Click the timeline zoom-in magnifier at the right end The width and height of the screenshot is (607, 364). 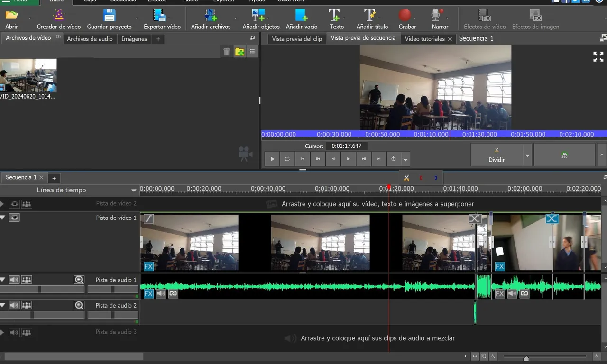[x=597, y=356]
